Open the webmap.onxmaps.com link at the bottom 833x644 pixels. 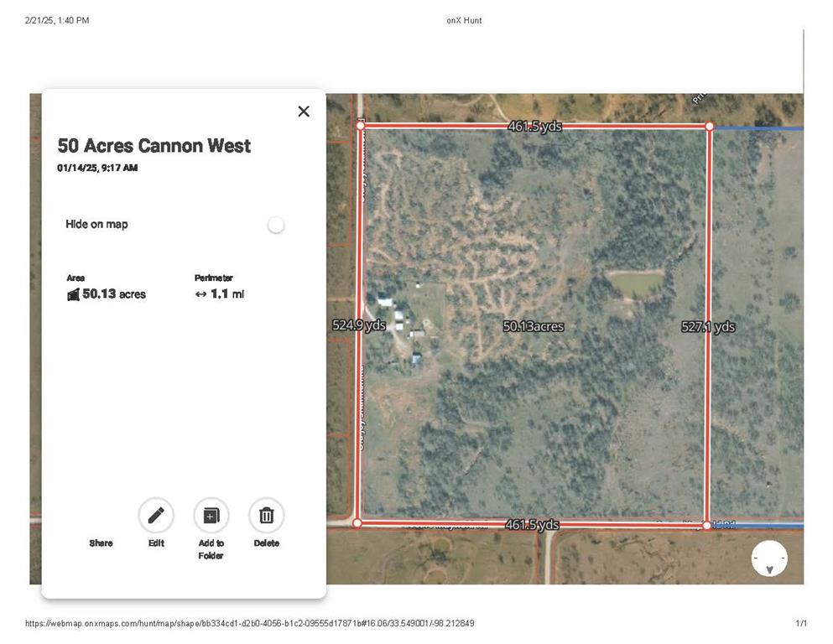click(x=250, y=623)
